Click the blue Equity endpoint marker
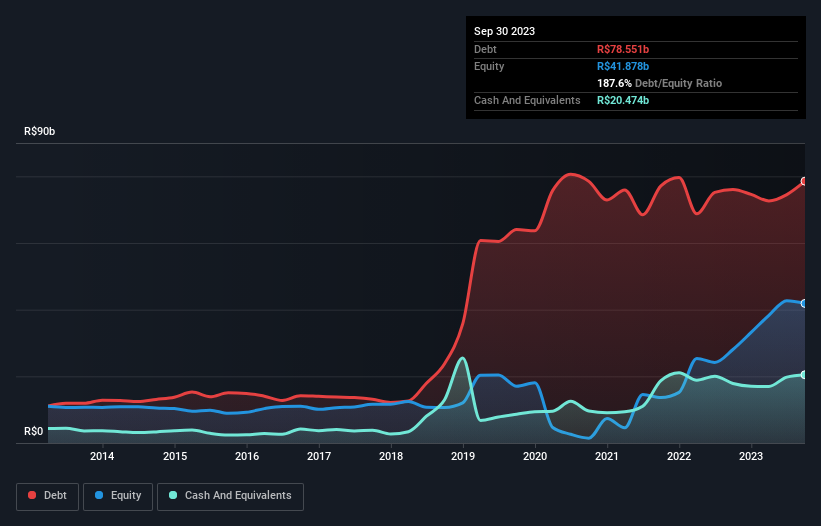821x526 pixels. 804,303
